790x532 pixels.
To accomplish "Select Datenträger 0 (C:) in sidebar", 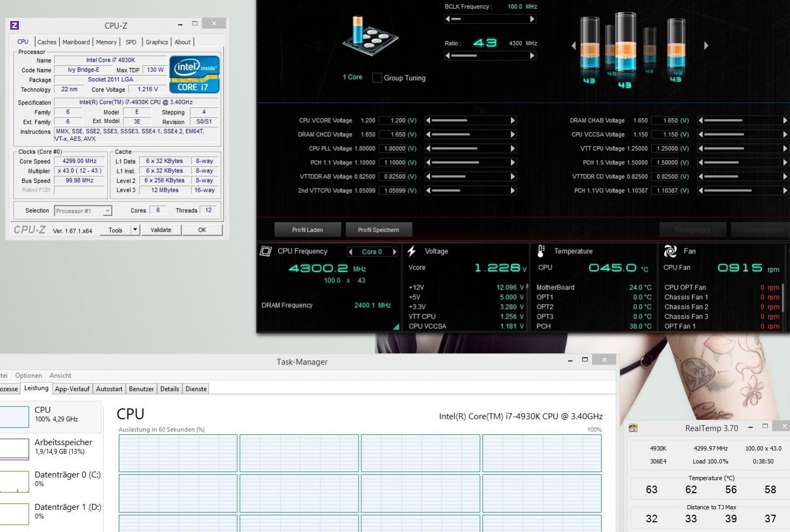I will [50, 481].
